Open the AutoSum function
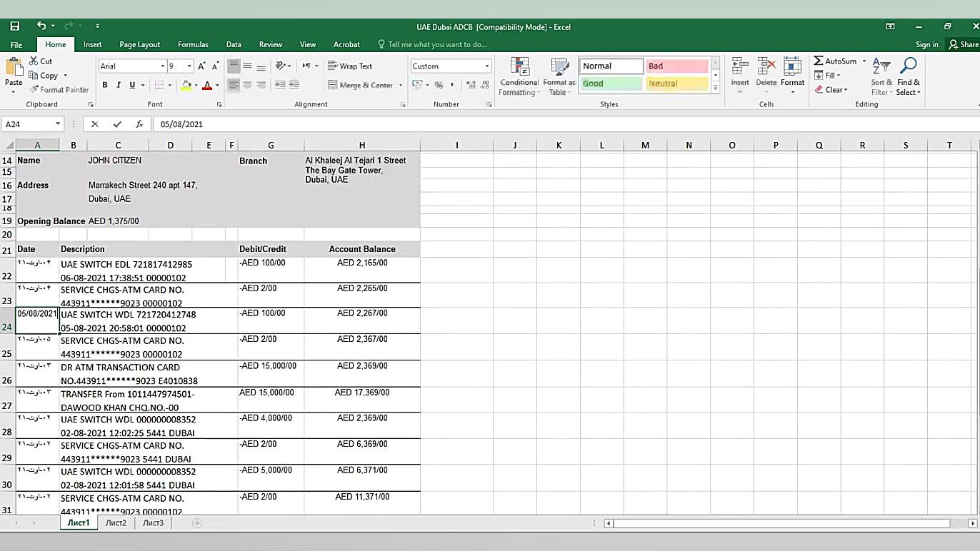 834,61
